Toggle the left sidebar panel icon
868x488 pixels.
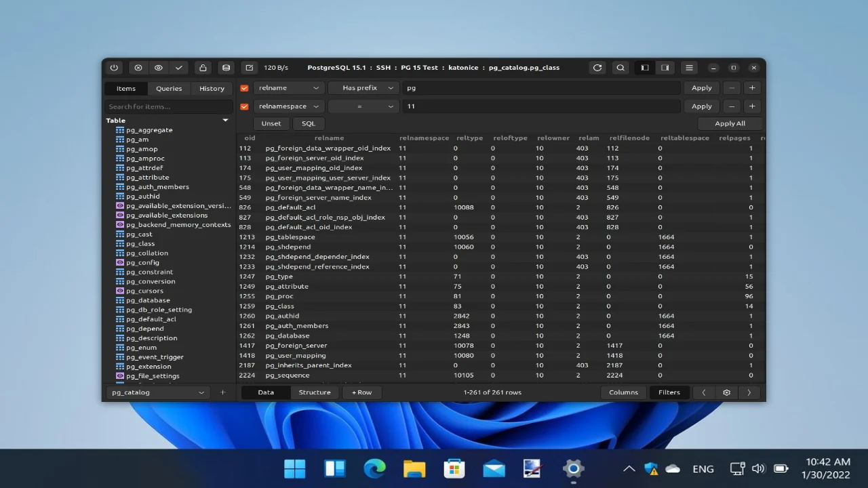click(x=645, y=68)
